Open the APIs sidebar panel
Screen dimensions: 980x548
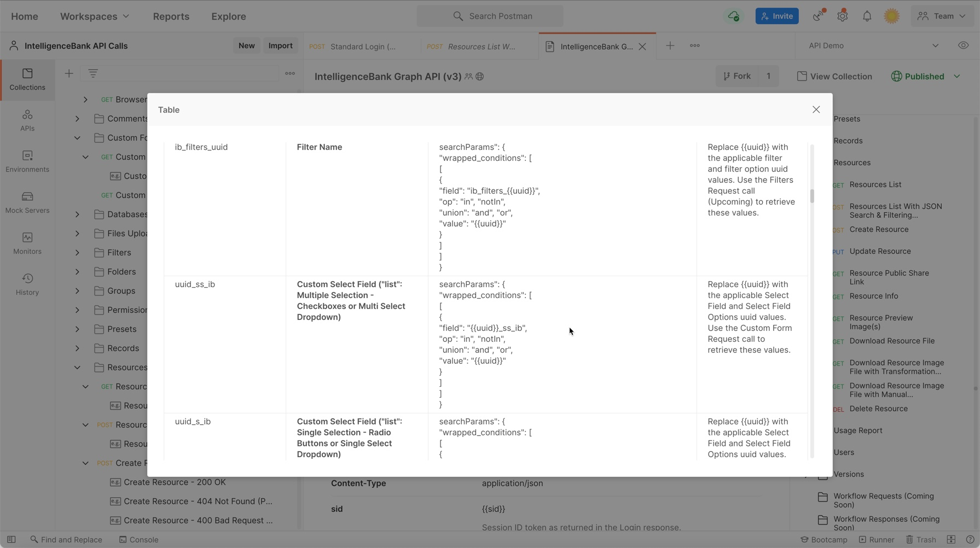coord(27,121)
